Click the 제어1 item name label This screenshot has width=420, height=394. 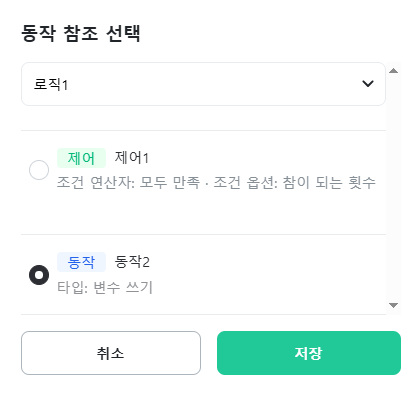pos(132,158)
